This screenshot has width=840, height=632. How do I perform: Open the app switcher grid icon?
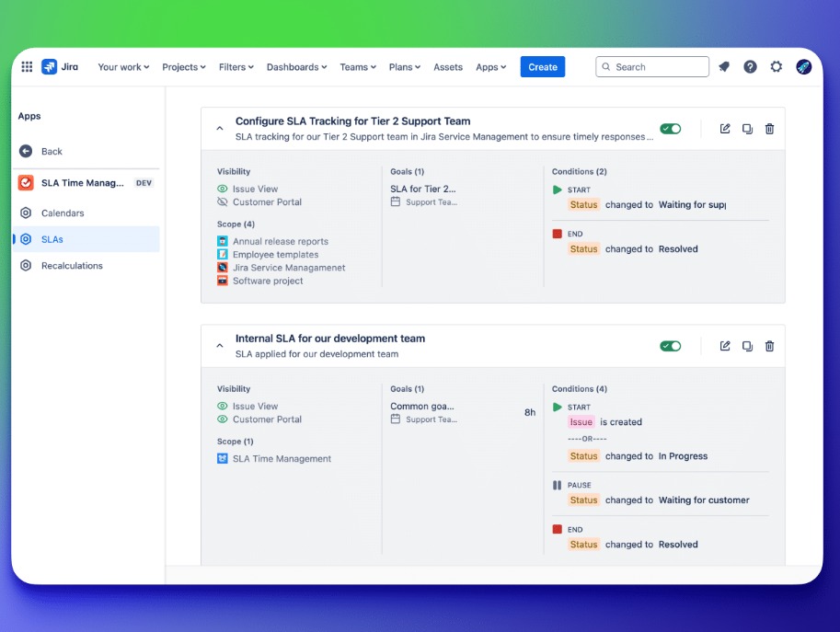pyautogui.click(x=27, y=67)
